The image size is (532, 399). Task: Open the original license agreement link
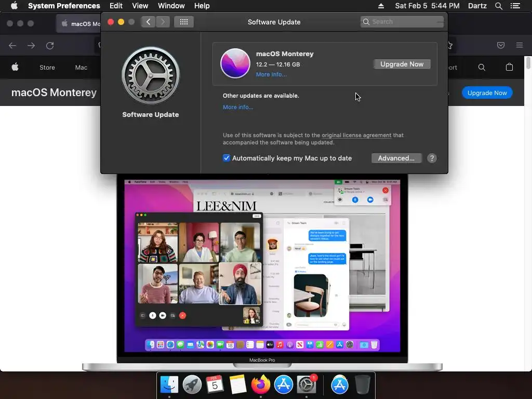click(356, 135)
